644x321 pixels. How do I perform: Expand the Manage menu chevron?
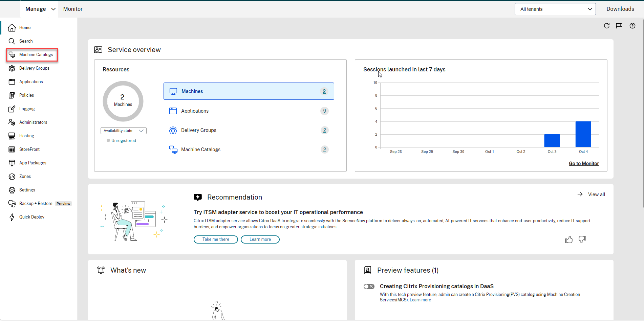pos(53,9)
